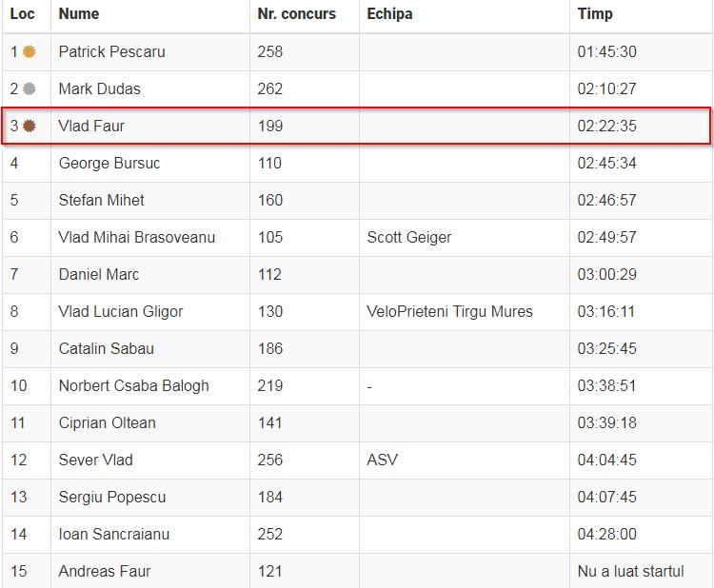Click the silver medal icon beside rank 2
Viewport: 714px width, 588px height.
click(x=30, y=88)
